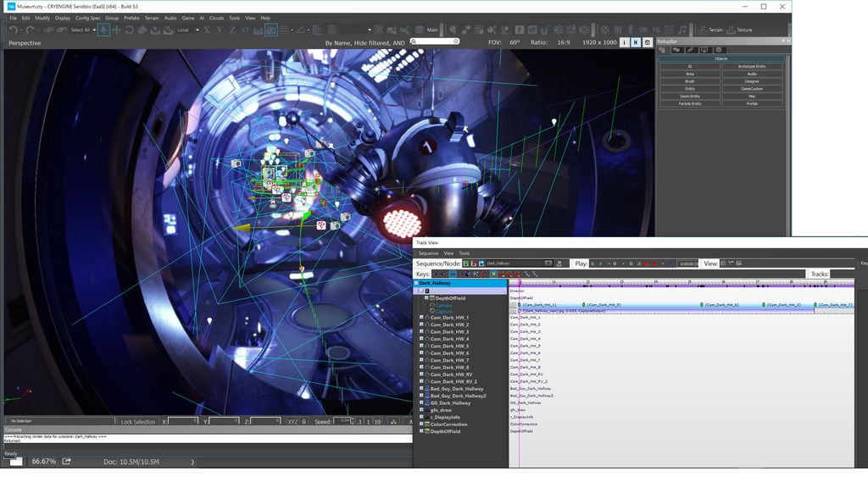Click the Terrain editor button in toolbar

[x=710, y=30]
